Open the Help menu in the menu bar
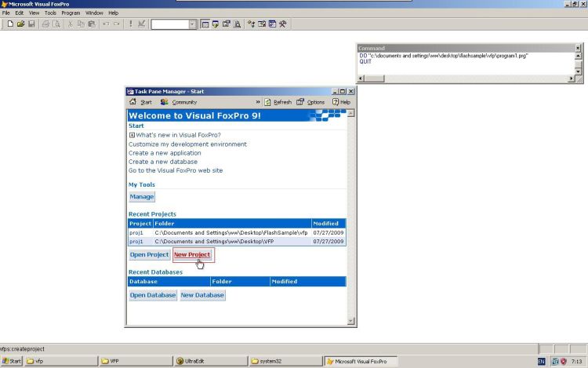Viewport: 588px width, 368px height. click(113, 13)
